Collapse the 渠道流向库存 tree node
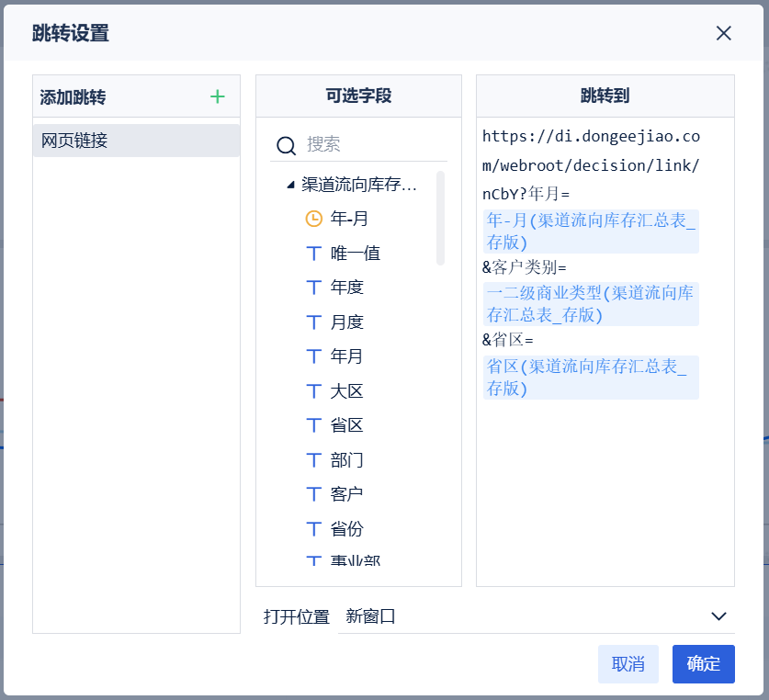Screen dimensions: 769x700 290,185
